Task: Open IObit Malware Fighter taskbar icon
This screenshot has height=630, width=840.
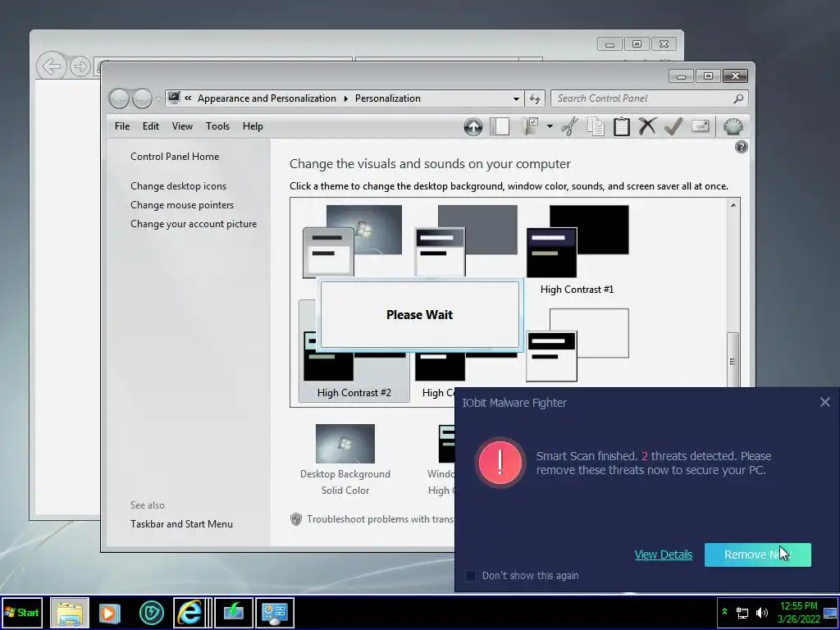Action: pyautogui.click(x=152, y=613)
